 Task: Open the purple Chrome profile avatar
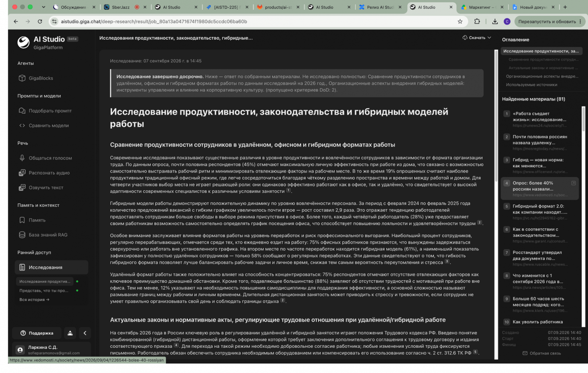click(x=507, y=21)
